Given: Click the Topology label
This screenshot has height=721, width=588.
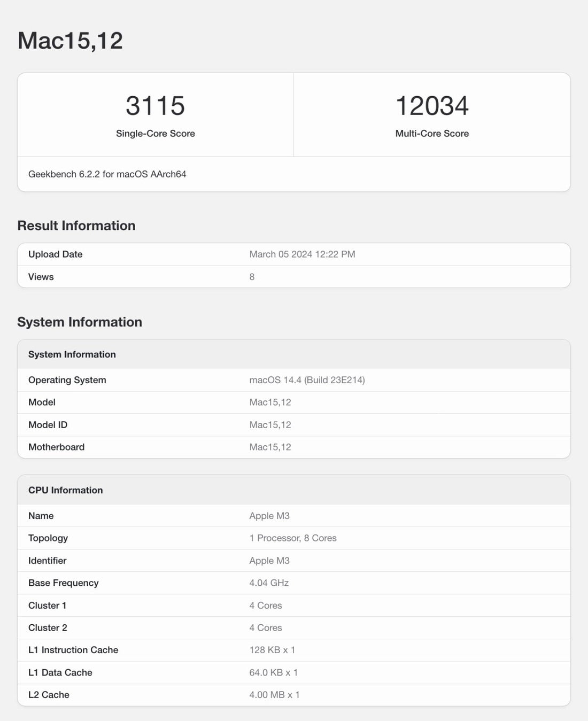Looking at the screenshot, I should (48, 538).
